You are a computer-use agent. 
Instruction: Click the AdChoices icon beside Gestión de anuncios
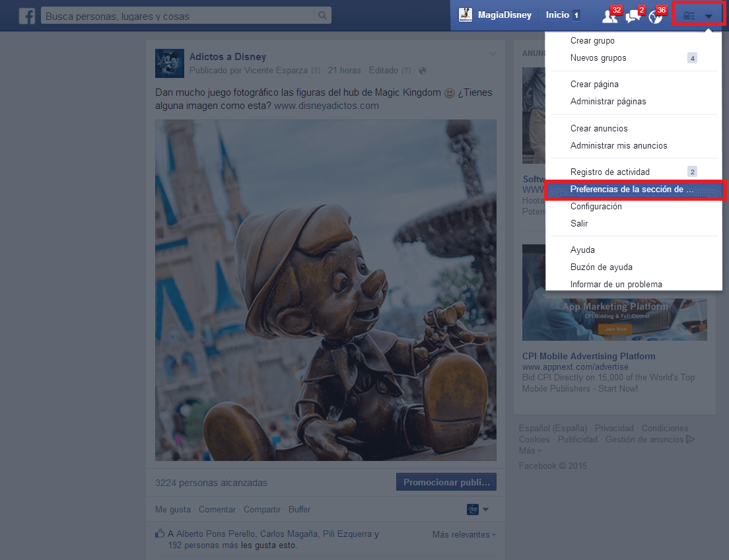[691, 438]
